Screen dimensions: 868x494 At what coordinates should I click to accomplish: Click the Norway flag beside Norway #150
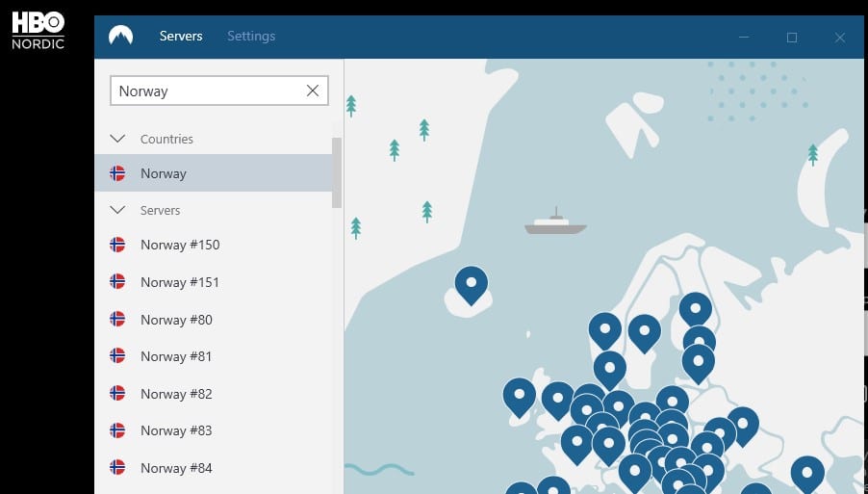coord(117,245)
